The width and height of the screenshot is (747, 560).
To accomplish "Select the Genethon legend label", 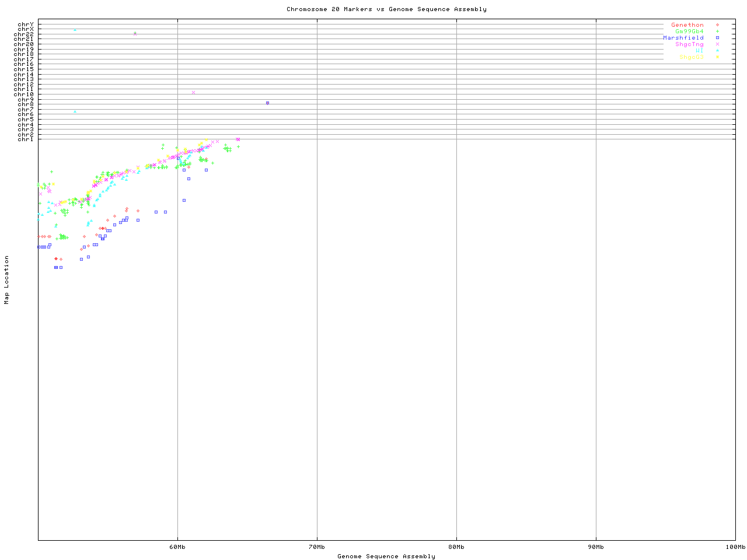I will [687, 25].
